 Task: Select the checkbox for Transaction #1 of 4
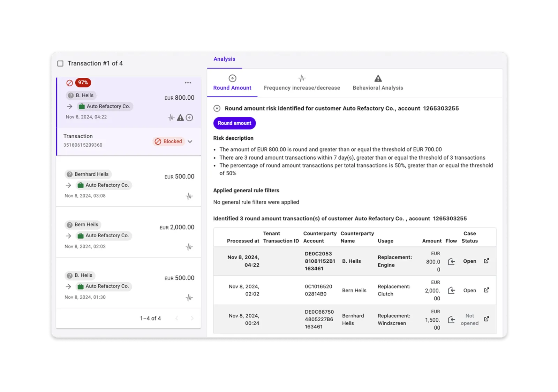tap(60, 63)
